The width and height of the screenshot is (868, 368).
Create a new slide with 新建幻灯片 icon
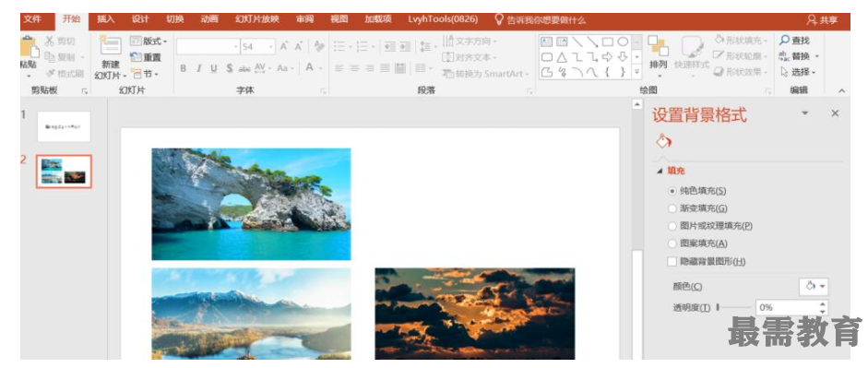point(111,46)
